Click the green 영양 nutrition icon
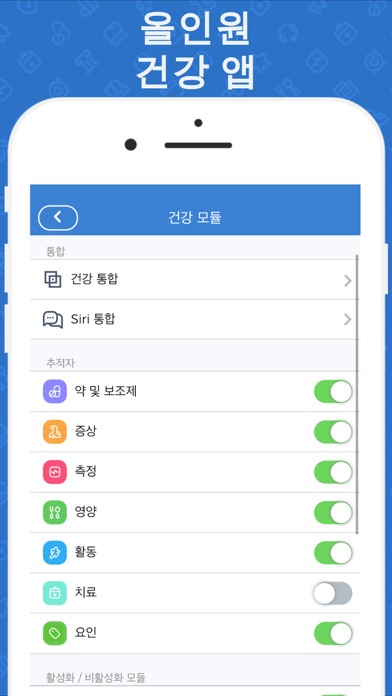Viewport: 392px width, 696px height. pos(55,512)
